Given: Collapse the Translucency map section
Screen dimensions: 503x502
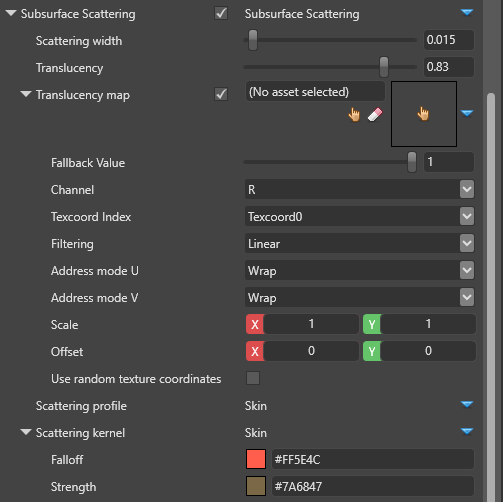Looking at the screenshot, I should [x=26, y=94].
